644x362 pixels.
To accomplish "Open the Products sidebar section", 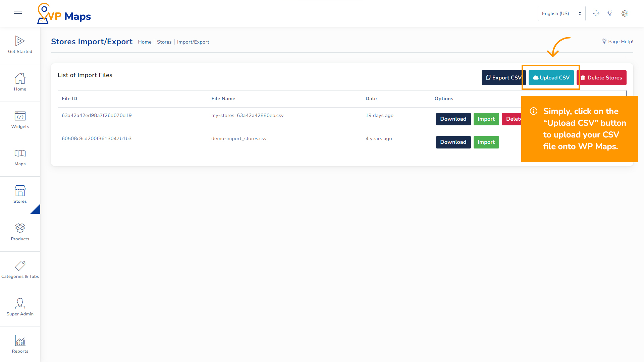I will click(x=20, y=232).
